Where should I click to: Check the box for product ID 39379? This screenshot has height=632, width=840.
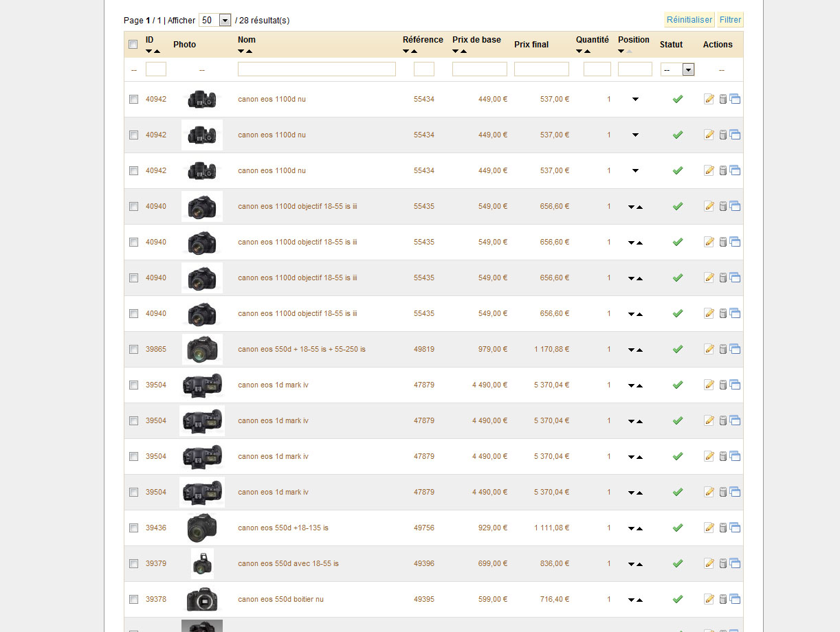coord(133,563)
